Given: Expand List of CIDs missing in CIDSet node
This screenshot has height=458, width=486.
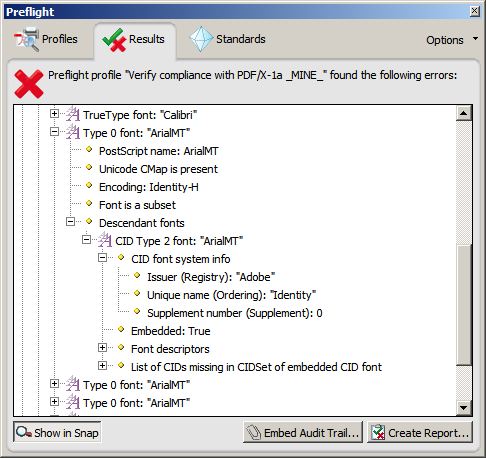Looking at the screenshot, I should coord(102,366).
